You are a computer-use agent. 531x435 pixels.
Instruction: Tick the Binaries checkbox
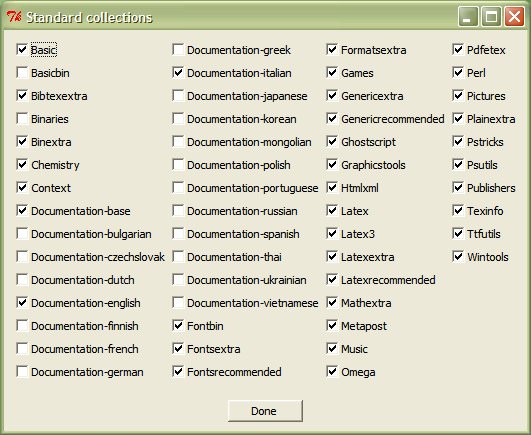tap(22, 118)
